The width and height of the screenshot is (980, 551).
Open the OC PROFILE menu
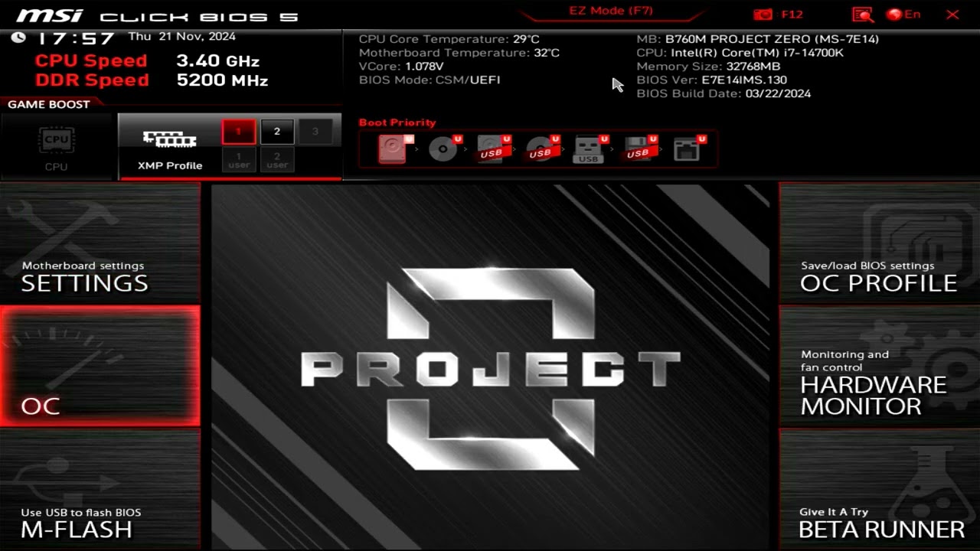click(x=879, y=243)
